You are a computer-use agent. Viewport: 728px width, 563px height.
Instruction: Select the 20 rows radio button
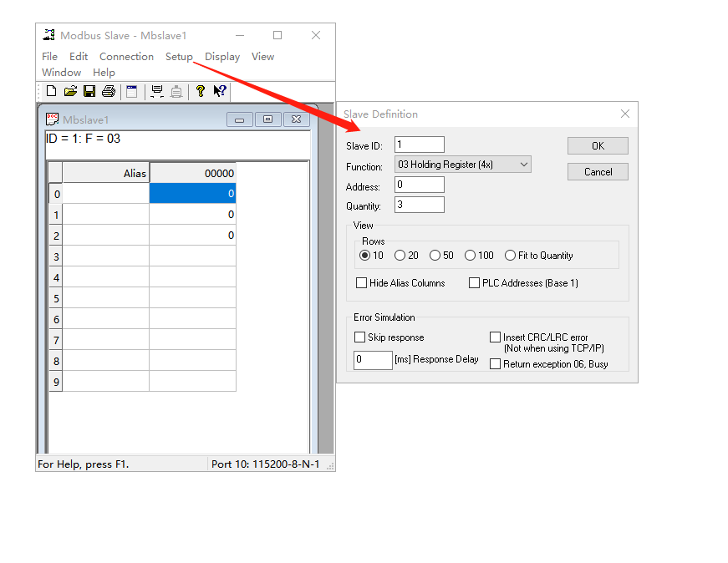tap(400, 256)
